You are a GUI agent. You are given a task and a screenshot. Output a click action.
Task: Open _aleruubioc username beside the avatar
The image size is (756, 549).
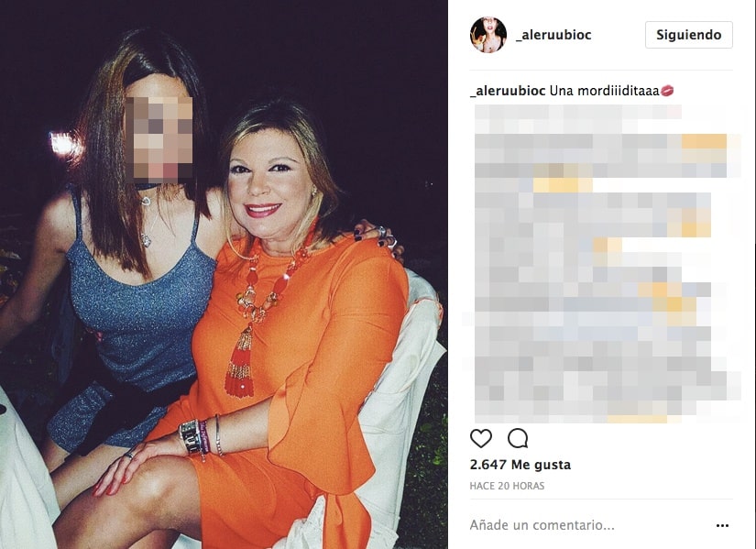coord(553,35)
